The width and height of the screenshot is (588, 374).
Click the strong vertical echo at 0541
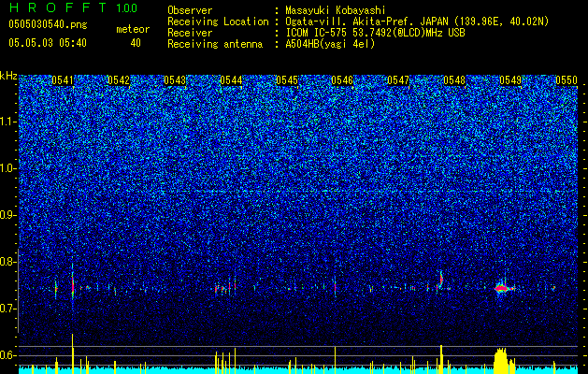click(x=73, y=284)
